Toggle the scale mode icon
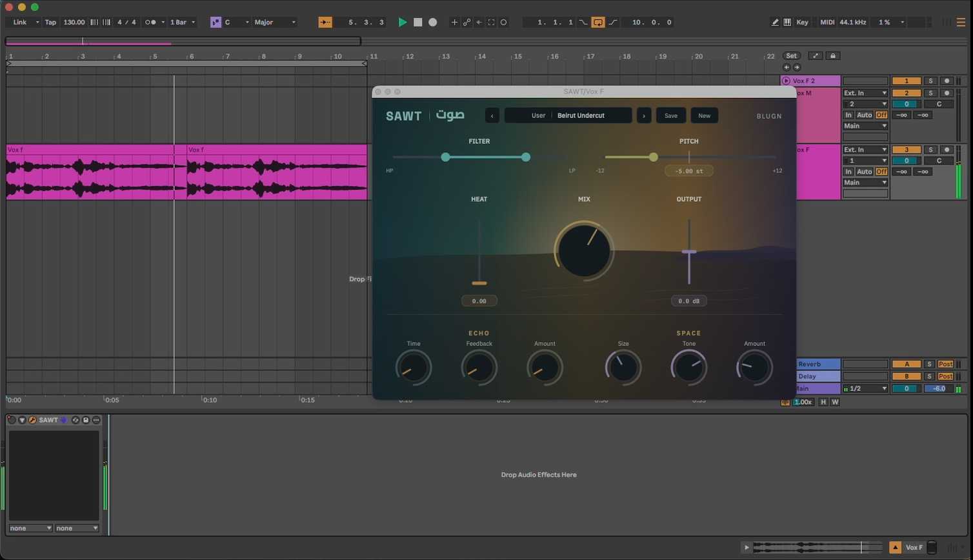The height and width of the screenshot is (560, 973). (216, 22)
